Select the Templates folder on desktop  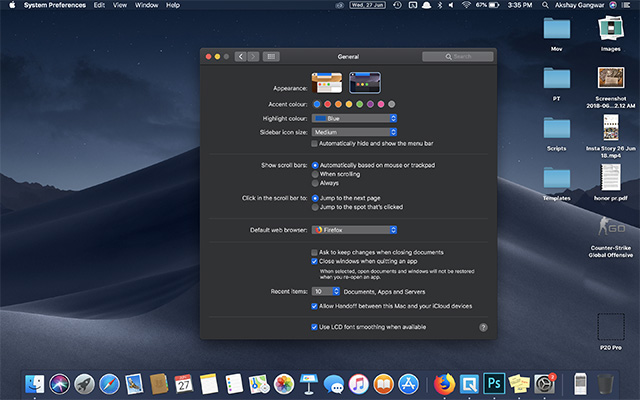(557, 184)
